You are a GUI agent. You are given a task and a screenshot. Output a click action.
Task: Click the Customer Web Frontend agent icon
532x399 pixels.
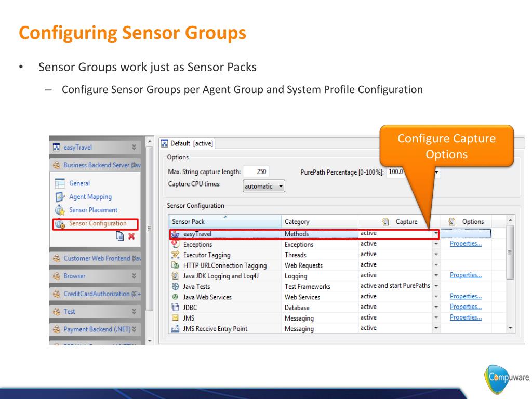pyautogui.click(x=56, y=259)
